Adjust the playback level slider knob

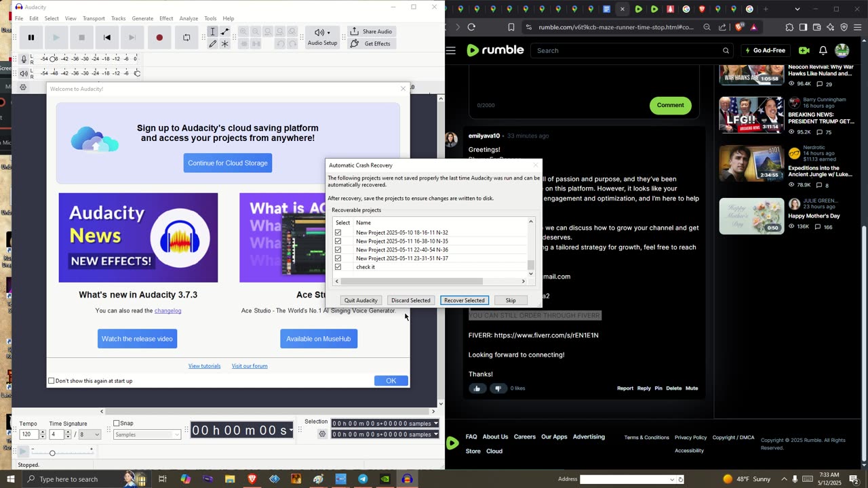click(x=137, y=73)
